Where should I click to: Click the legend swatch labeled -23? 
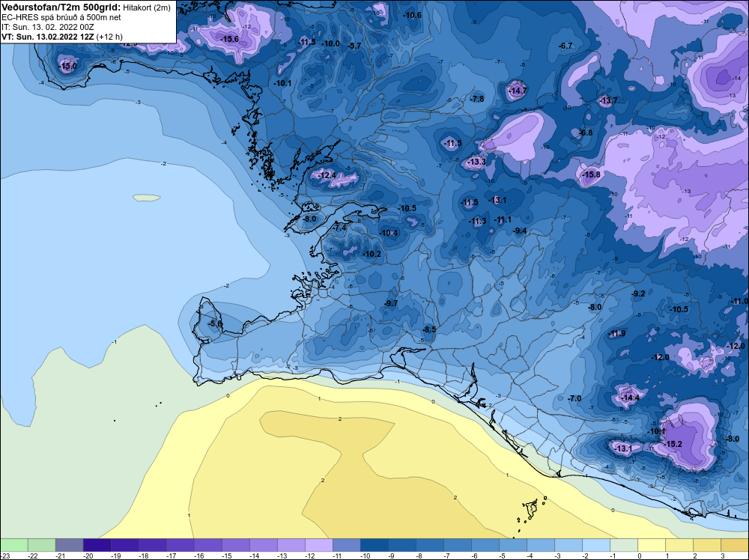14,545
